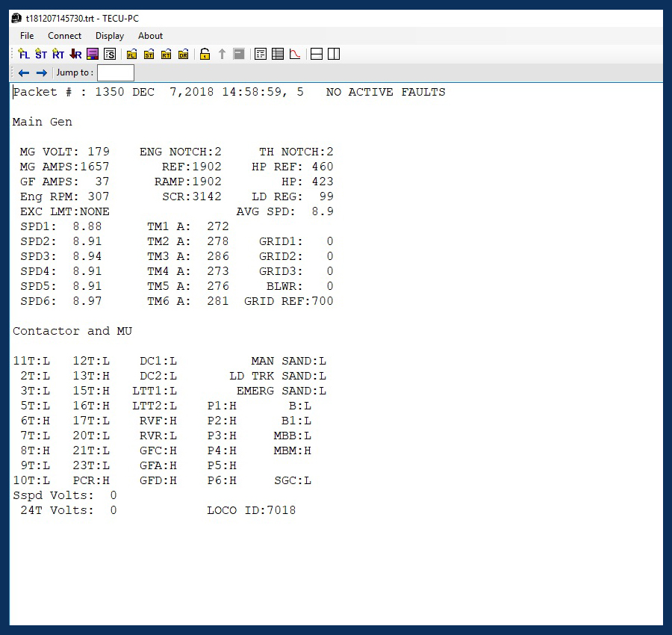Click the 'TM3 A: 286' motor amps
This screenshot has width=672, height=635.
[x=187, y=256]
